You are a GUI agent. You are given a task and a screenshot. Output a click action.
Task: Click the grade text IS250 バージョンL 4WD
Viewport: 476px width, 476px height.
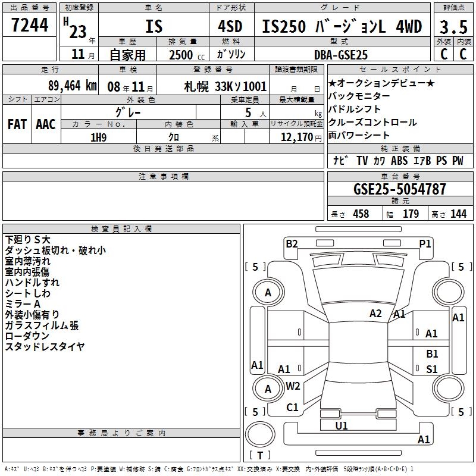point(342,26)
